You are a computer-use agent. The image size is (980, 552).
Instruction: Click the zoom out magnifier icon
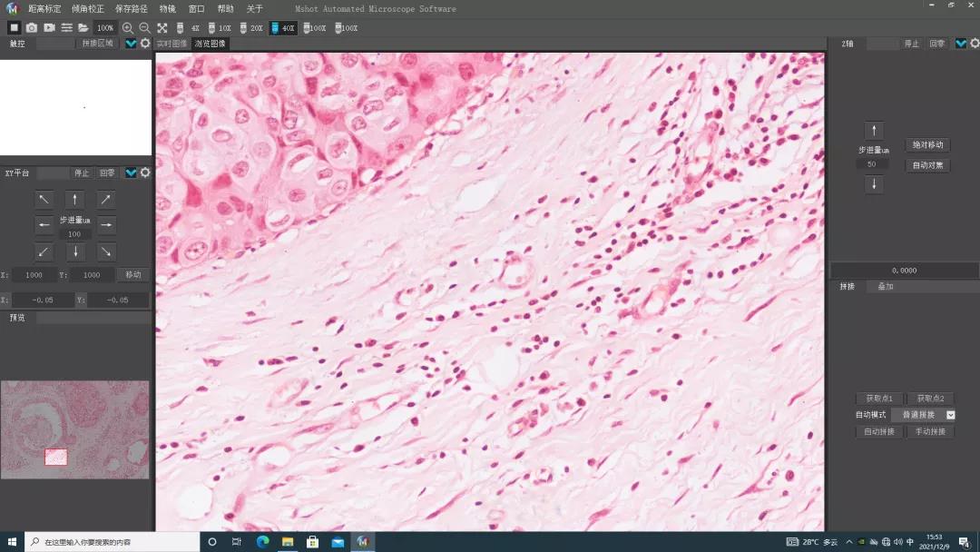click(x=144, y=28)
